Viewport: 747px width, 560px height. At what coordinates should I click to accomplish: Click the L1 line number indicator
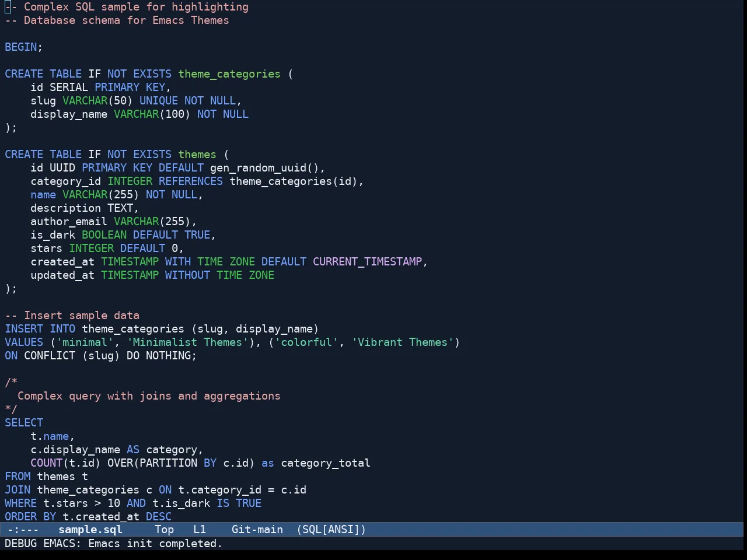[200, 530]
